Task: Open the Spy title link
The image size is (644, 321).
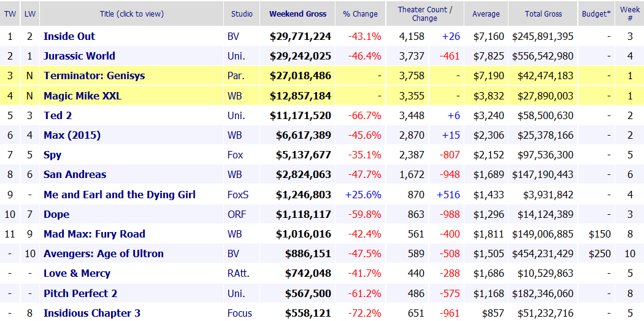Action: [x=53, y=155]
